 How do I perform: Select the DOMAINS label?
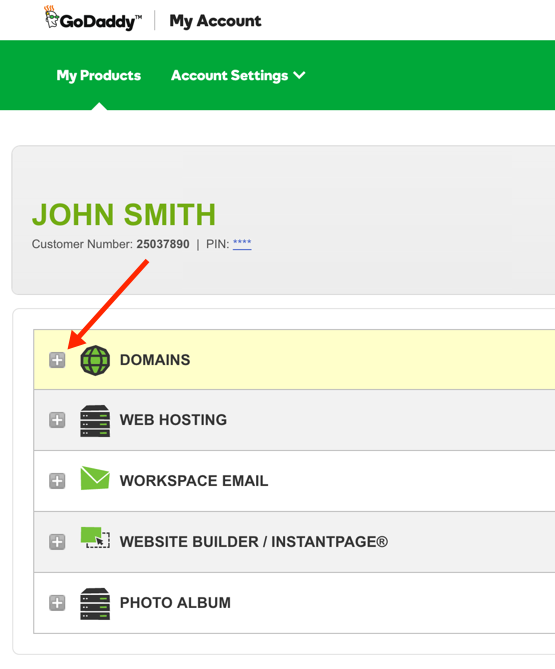(x=155, y=360)
